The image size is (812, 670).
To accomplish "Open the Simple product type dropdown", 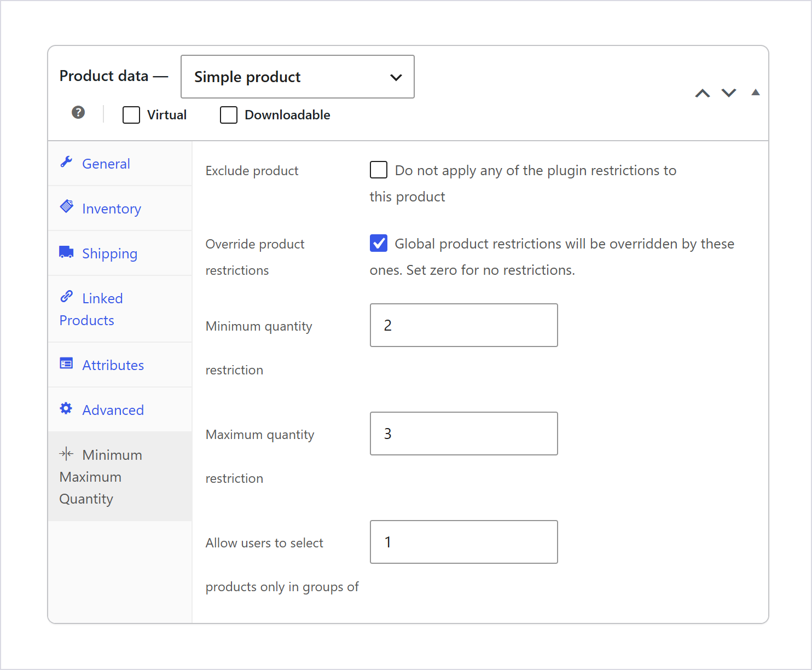I will [x=298, y=77].
